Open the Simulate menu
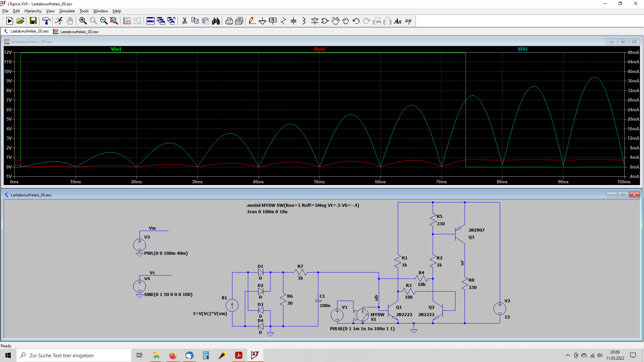Image resolution: width=644 pixels, height=362 pixels. [67, 11]
